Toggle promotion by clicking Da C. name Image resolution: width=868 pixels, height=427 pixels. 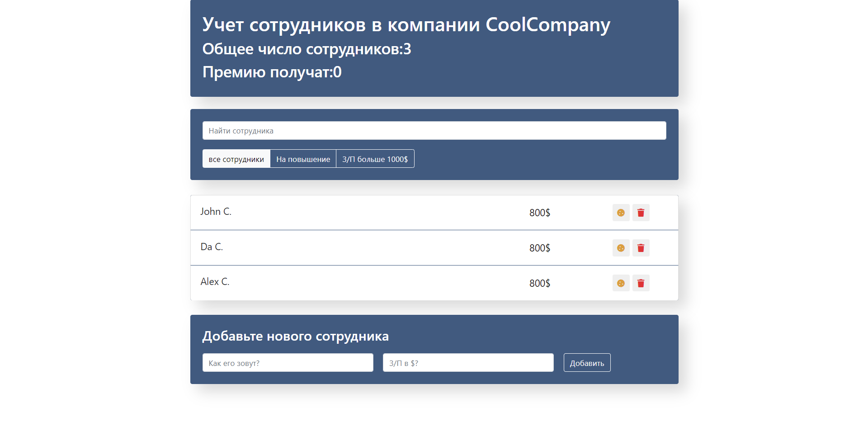pos(212,247)
